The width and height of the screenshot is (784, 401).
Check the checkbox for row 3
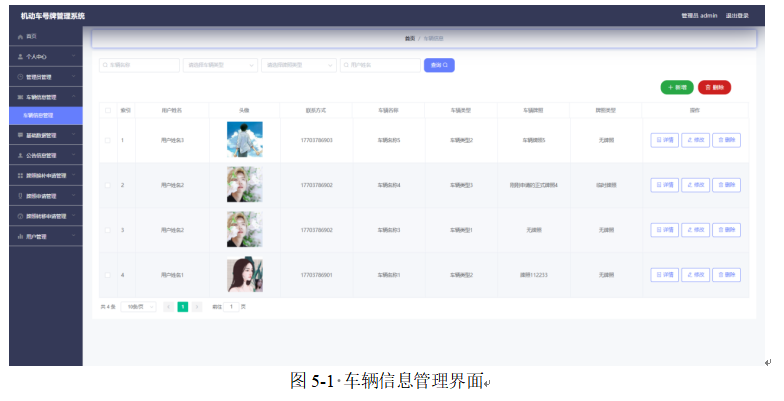pos(108,230)
